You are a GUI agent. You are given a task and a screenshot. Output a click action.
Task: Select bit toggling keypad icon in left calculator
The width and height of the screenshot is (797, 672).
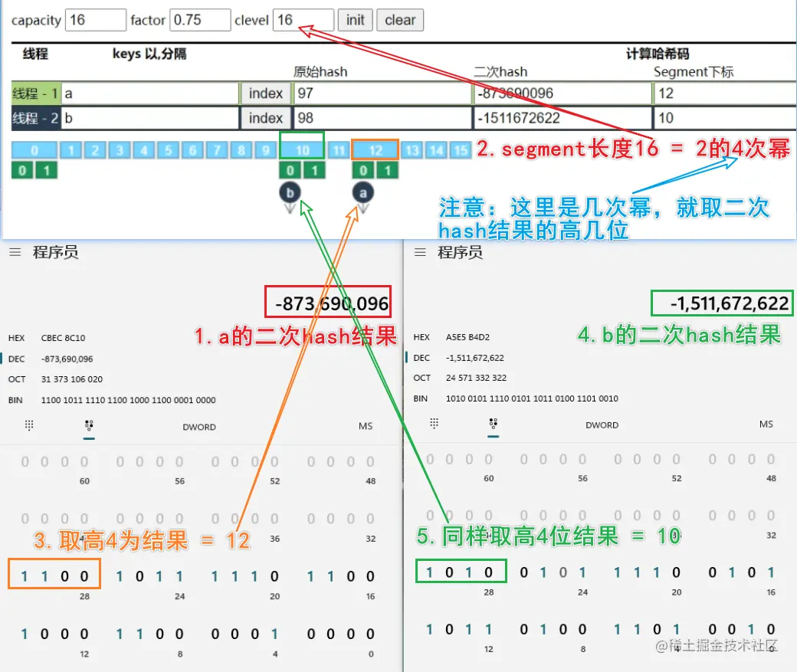(89, 425)
